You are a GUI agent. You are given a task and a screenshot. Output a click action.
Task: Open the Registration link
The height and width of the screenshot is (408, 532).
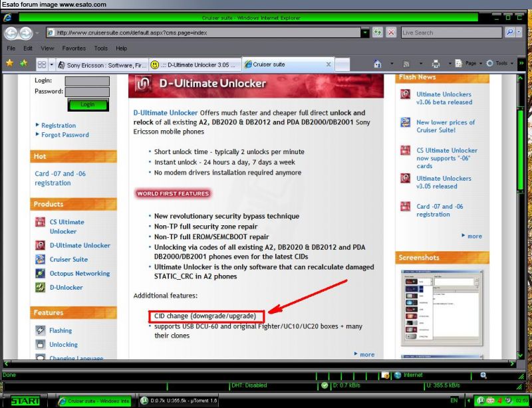pyautogui.click(x=59, y=126)
